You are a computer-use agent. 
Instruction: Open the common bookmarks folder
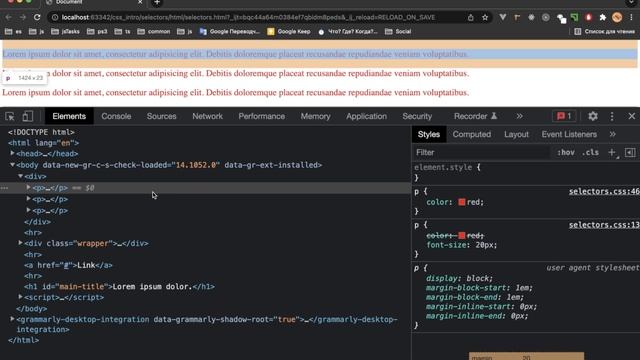(x=154, y=31)
